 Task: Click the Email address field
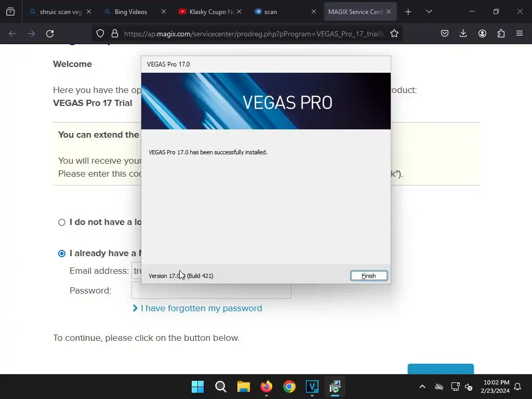tap(137, 270)
